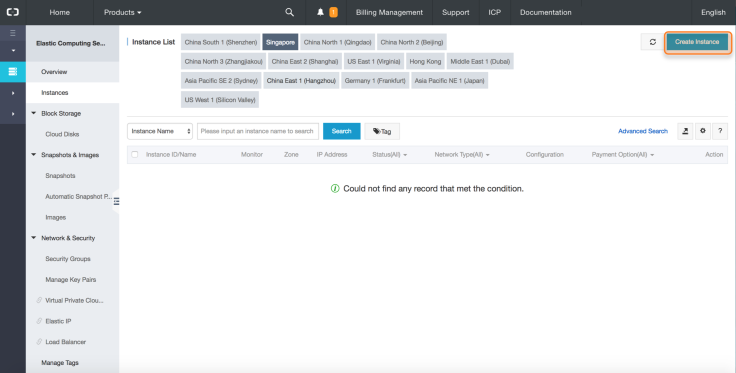Click the blue Search button

(x=341, y=131)
